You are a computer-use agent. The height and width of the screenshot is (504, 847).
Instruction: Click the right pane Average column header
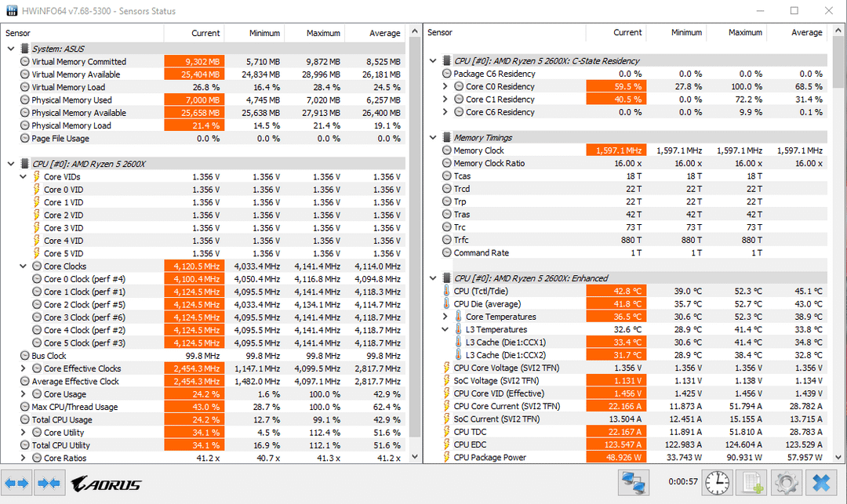797,32
